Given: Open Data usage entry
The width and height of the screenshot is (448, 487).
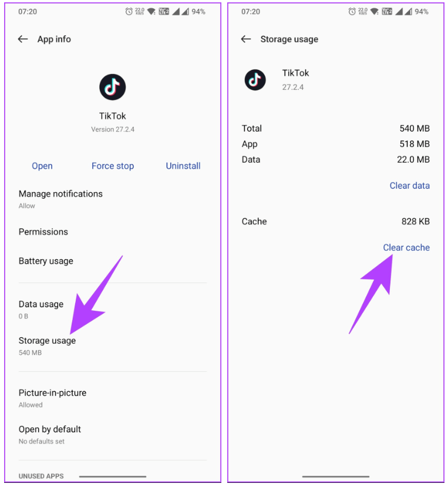Looking at the screenshot, I should click(41, 309).
